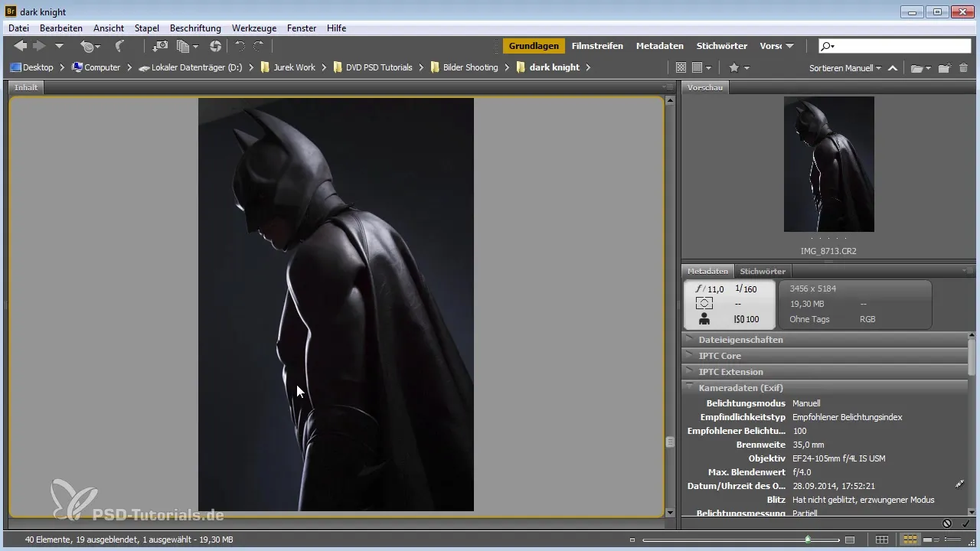Image resolution: width=980 pixels, height=551 pixels.
Task: Lock the thumbnail grid icon
Action: coord(882,540)
